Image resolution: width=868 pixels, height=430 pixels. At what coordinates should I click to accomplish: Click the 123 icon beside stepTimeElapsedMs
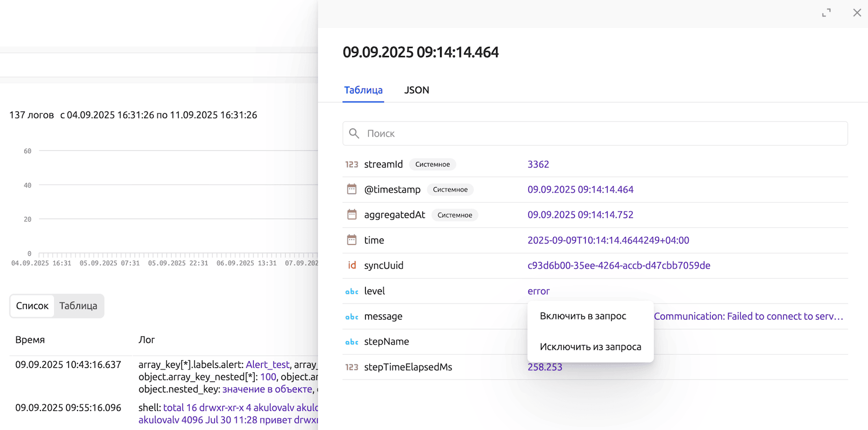[351, 367]
